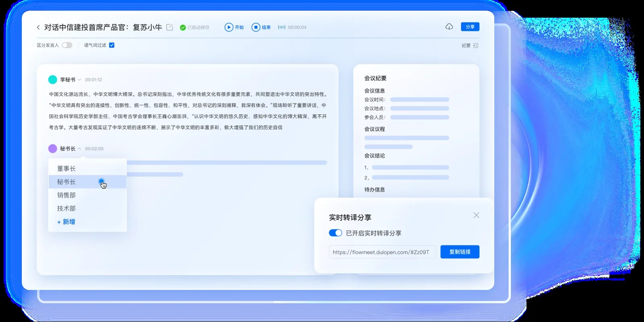Toggle the 区分发言人 switch
This screenshot has height=322, width=644.
(x=67, y=45)
